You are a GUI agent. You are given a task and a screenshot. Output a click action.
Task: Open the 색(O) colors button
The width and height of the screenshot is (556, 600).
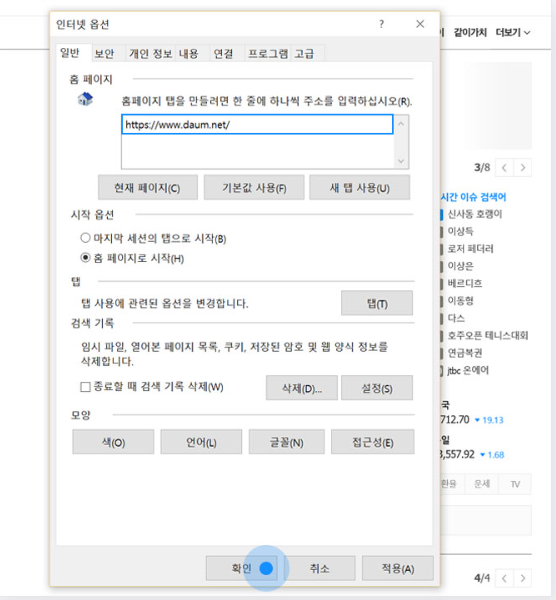point(113,442)
